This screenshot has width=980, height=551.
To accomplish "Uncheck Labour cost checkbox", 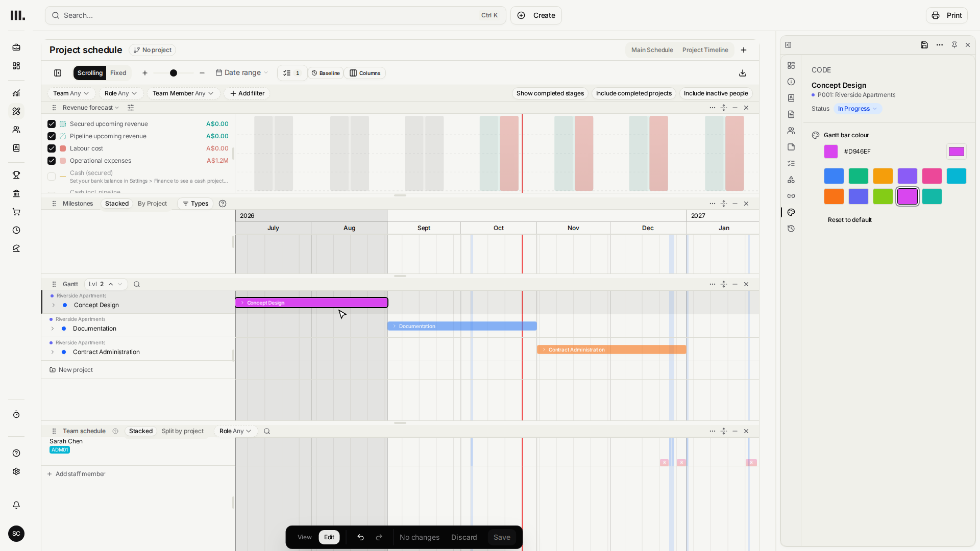I will coord(52,148).
